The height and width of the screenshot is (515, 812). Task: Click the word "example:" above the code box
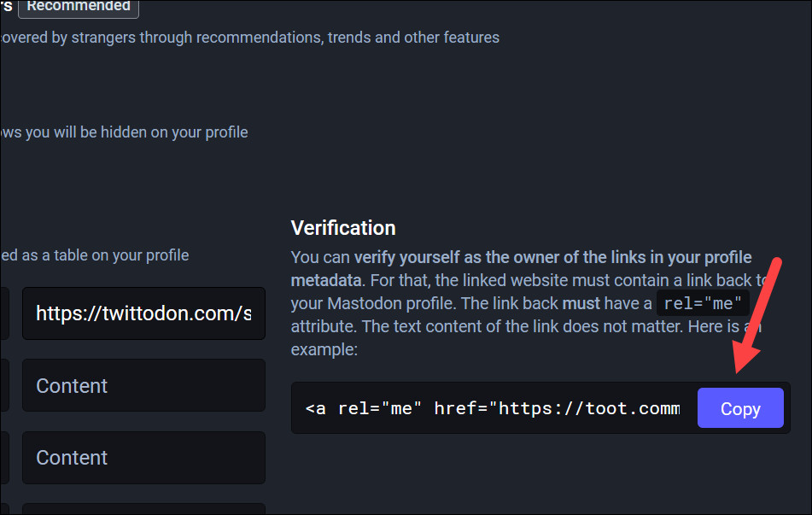point(324,349)
